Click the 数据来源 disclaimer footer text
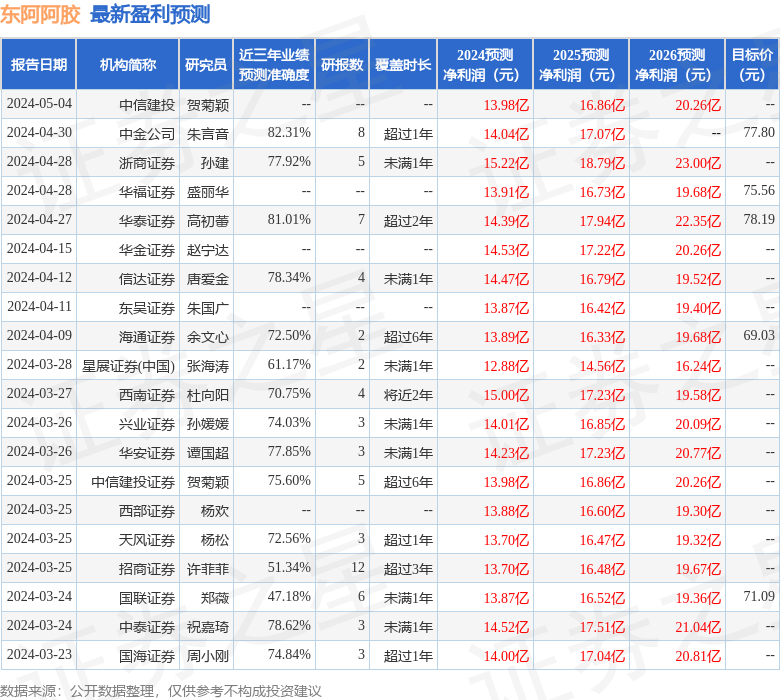The height and width of the screenshot is (700, 780). [x=161, y=691]
